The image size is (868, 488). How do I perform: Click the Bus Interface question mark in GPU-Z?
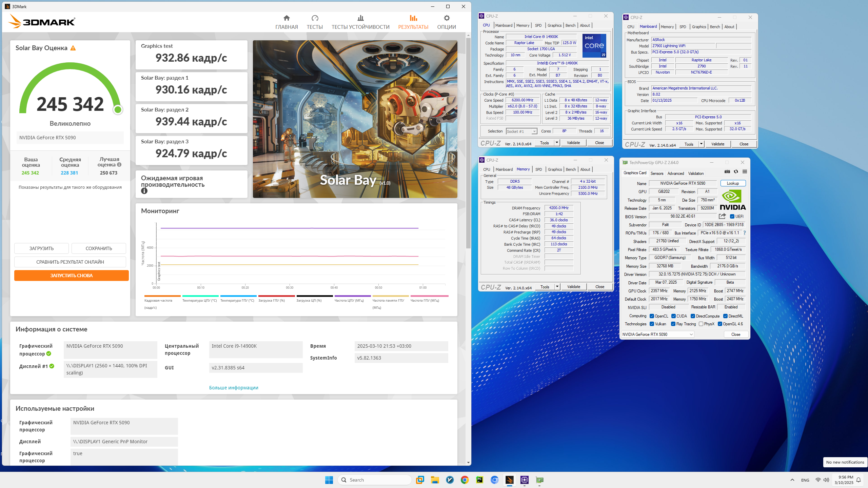pyautogui.click(x=745, y=233)
